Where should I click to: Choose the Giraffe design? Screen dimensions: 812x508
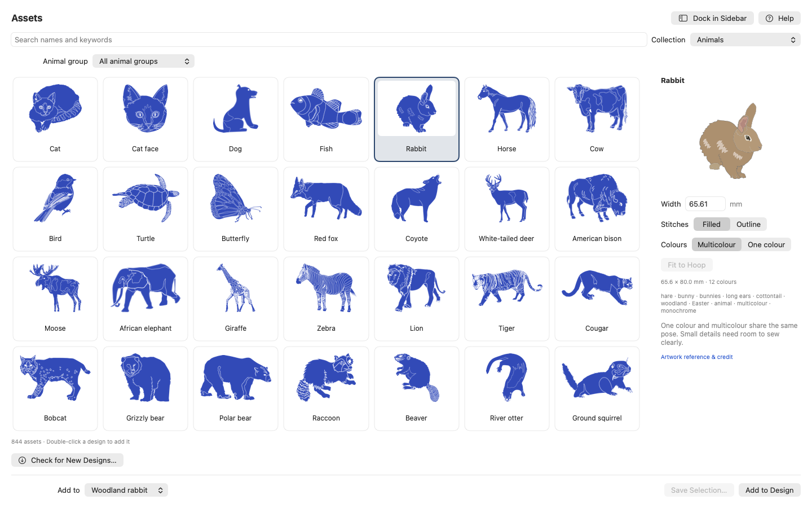point(236,299)
